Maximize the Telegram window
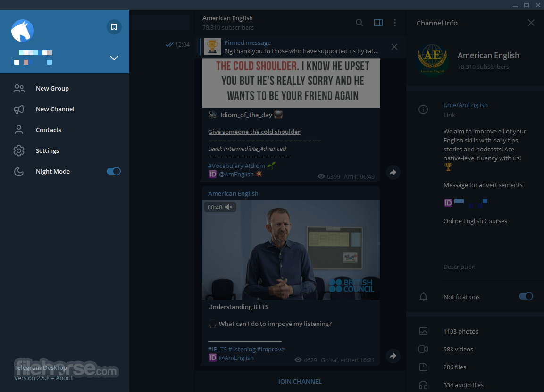This screenshot has height=392, width=544. 527,5
